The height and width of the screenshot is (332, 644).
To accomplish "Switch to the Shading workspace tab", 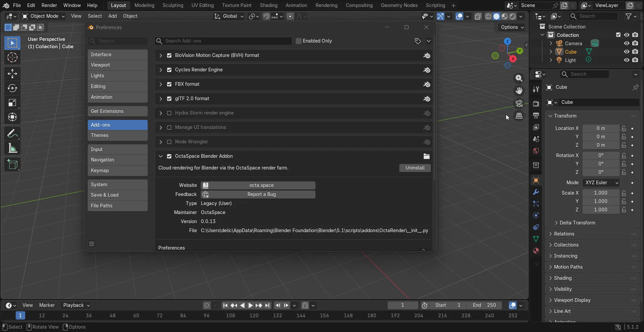I will (x=268, y=5).
